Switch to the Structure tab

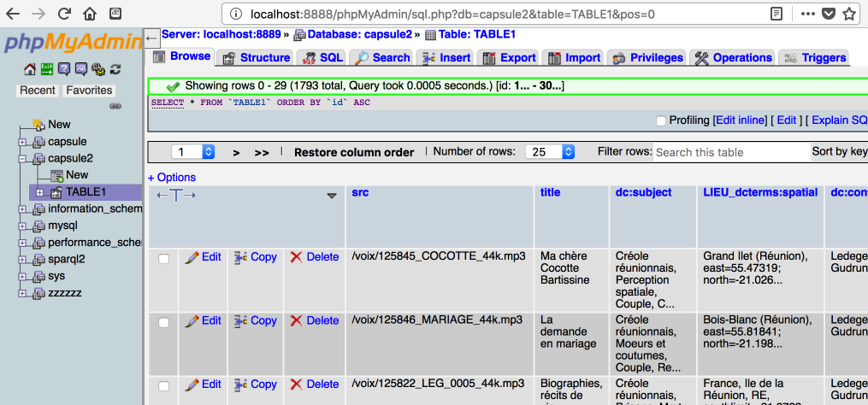[x=257, y=57]
